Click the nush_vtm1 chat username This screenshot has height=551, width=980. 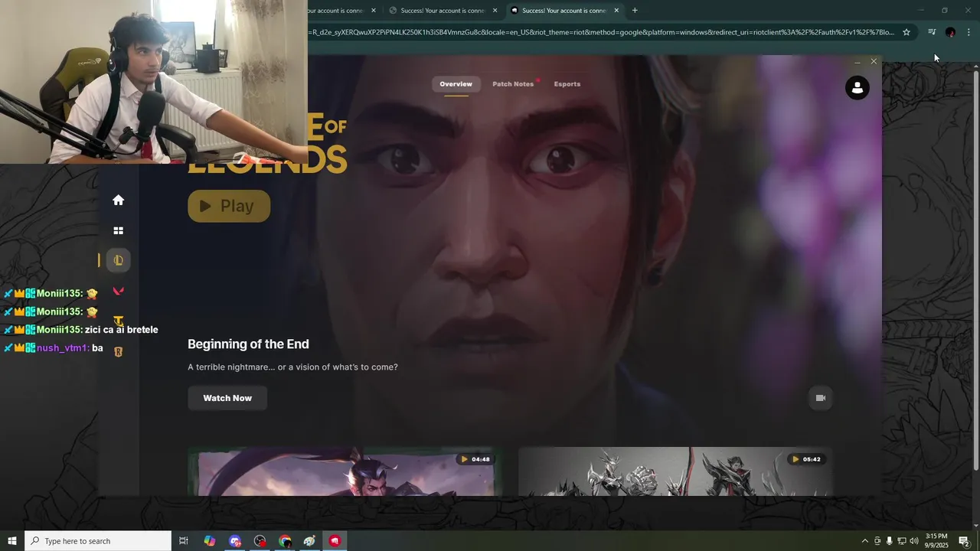click(62, 348)
